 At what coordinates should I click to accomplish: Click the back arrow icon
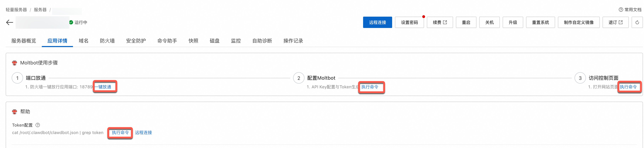(10, 22)
